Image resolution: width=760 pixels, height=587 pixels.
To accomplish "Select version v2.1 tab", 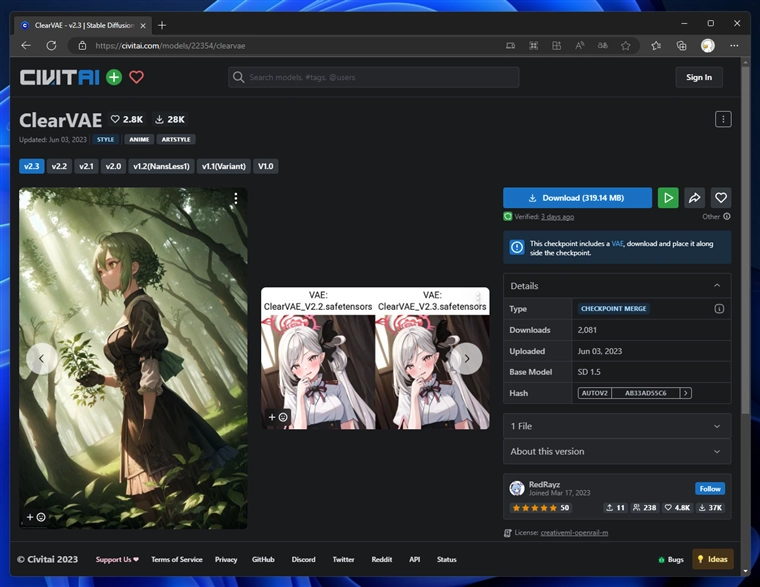I will point(86,166).
